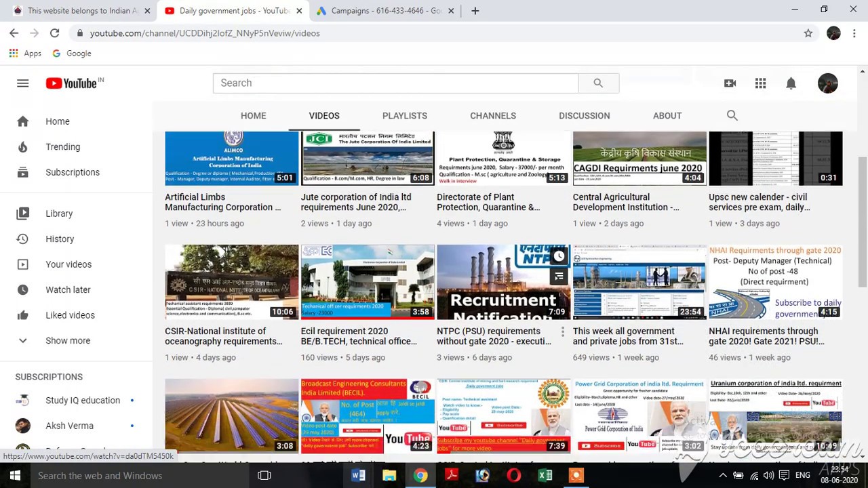The image size is (868, 488).
Task: Open Windows Start menu
Action: (x=15, y=475)
